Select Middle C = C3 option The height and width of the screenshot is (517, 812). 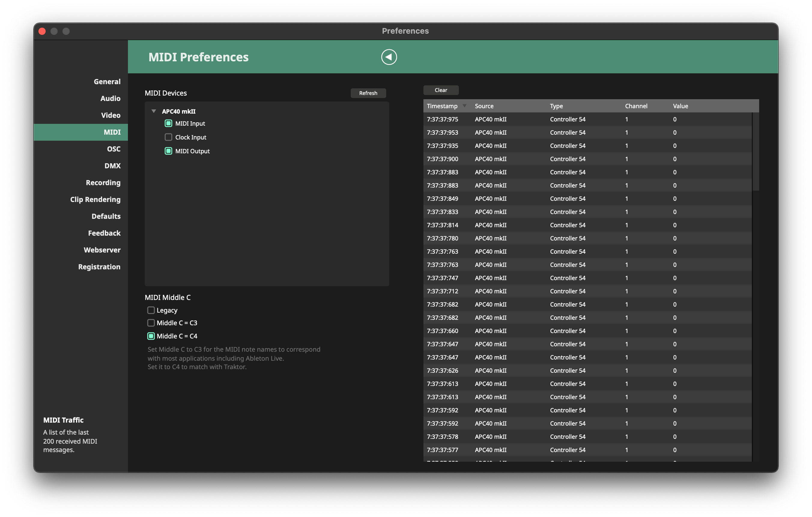(151, 323)
